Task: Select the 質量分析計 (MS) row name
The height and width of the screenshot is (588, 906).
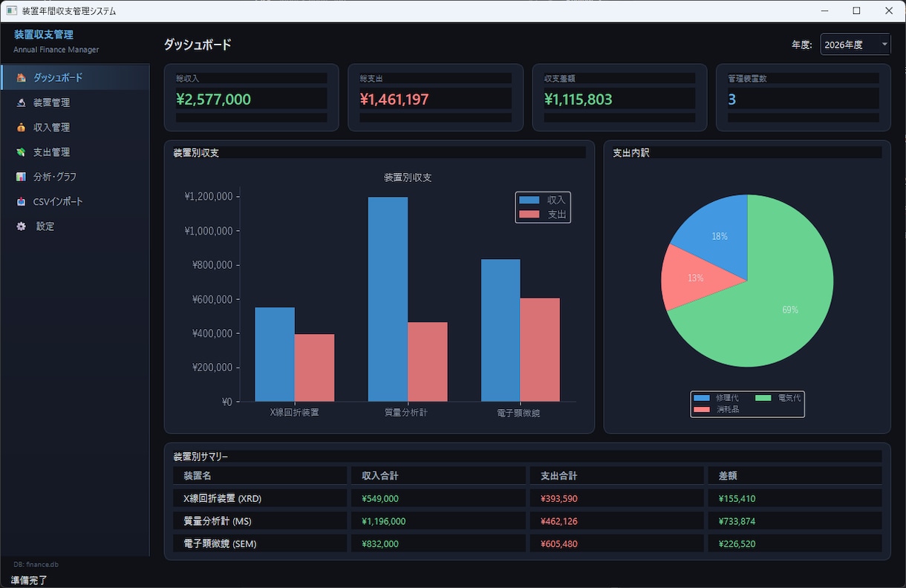Action: click(x=218, y=521)
